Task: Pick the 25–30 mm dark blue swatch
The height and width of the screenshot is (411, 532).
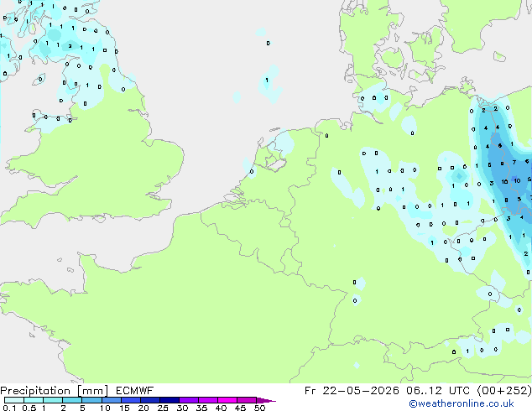Action: (169, 400)
